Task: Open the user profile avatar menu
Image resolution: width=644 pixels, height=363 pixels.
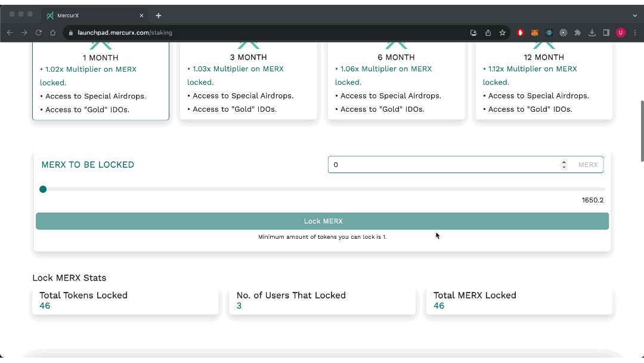Action: [621, 33]
